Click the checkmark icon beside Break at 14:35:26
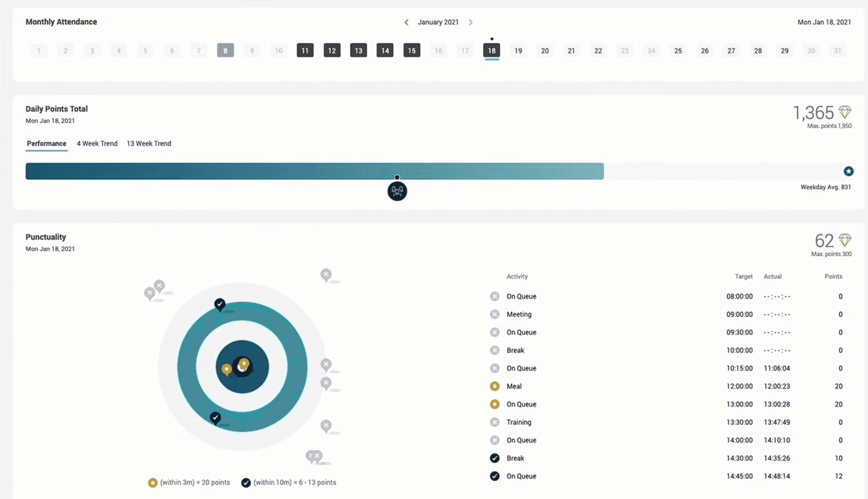The width and height of the screenshot is (868, 499). [495, 458]
